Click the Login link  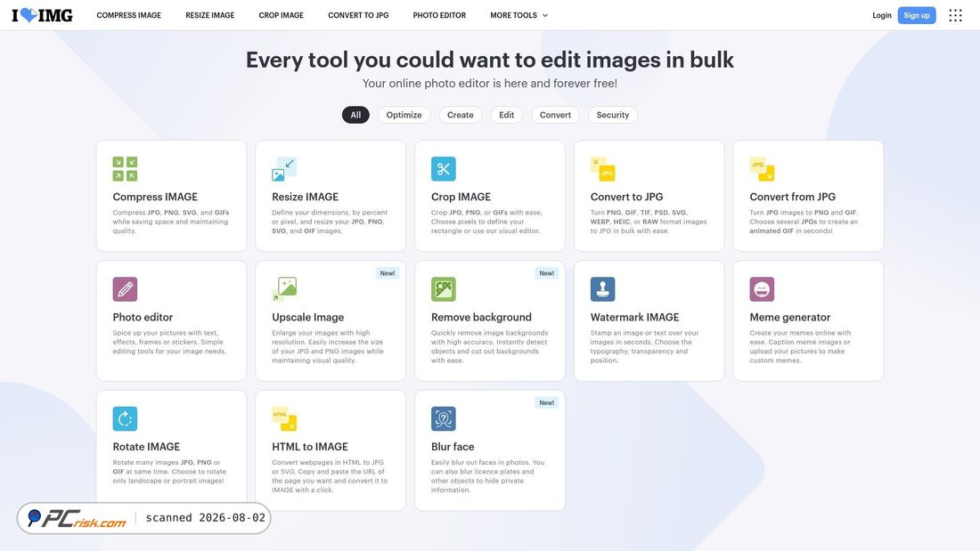click(882, 15)
